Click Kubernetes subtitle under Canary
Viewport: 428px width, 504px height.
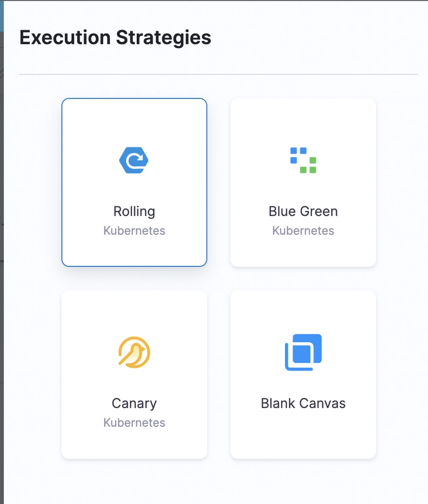[x=134, y=423]
